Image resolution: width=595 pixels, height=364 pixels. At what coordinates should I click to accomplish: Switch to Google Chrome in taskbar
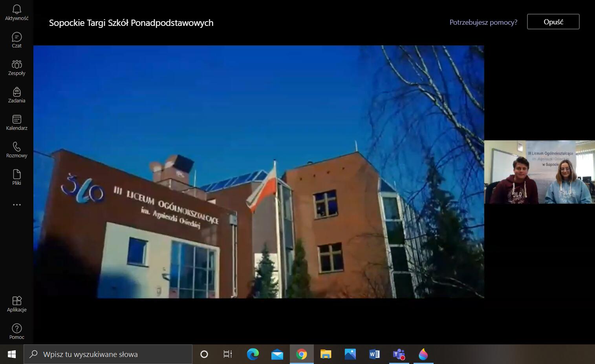[302, 354]
